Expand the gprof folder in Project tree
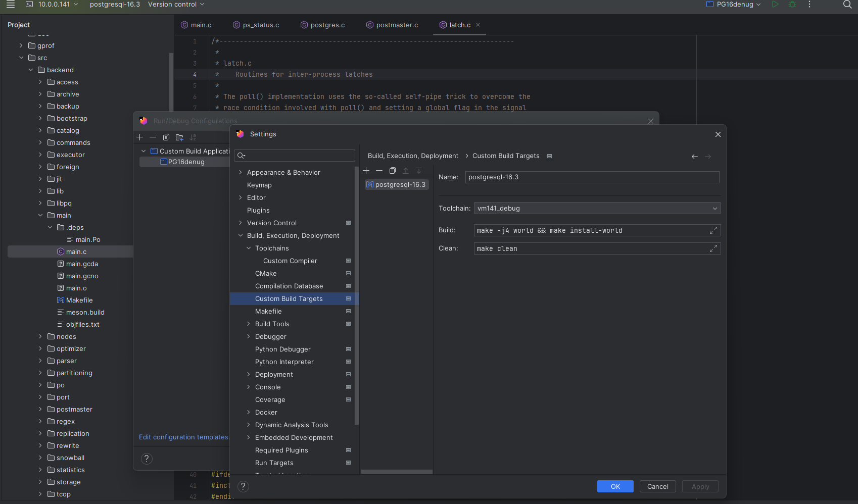This screenshot has width=858, height=504. tap(21, 45)
